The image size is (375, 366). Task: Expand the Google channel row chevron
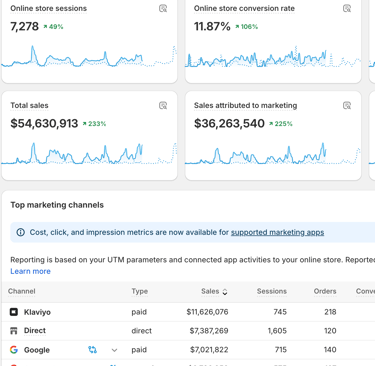(114, 350)
